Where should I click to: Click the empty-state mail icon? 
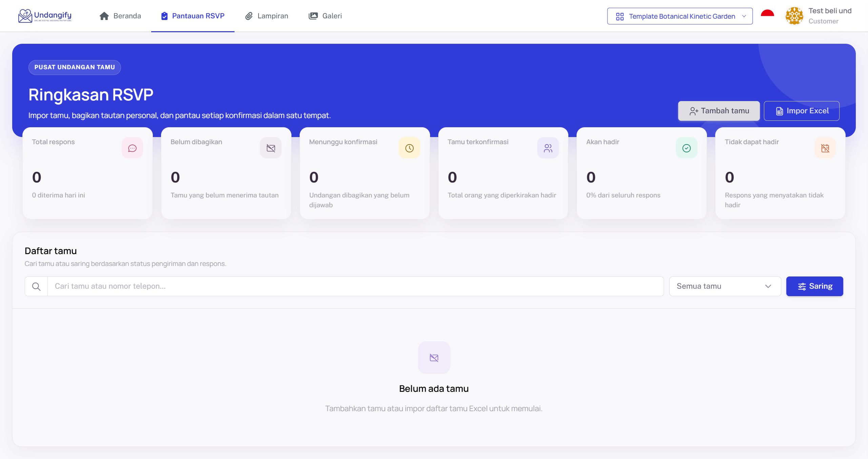434,358
